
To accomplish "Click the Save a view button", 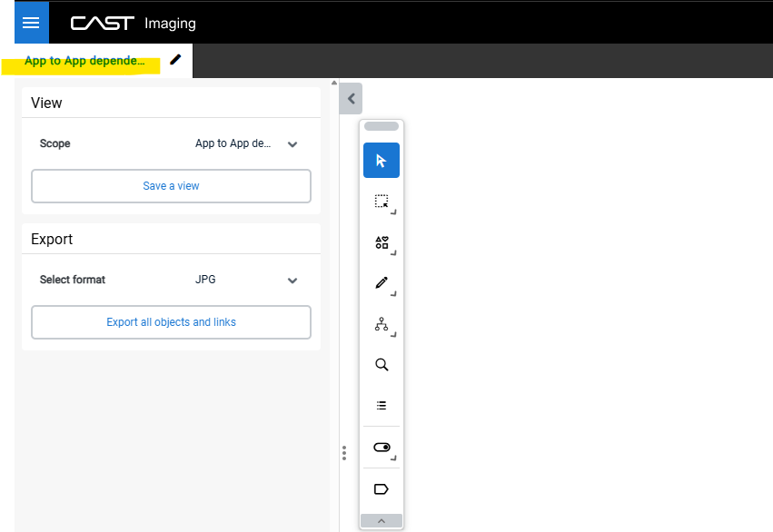I will [x=171, y=186].
